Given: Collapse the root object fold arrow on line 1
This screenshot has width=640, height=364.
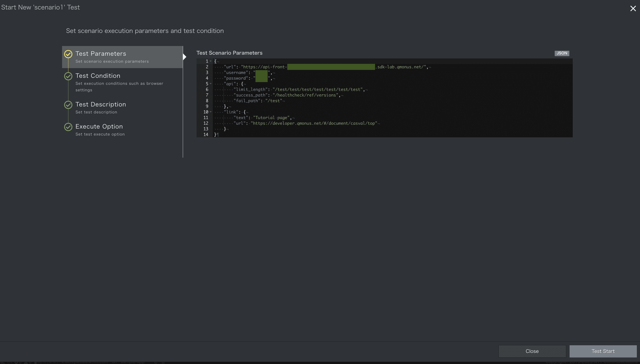Looking at the screenshot, I should pyautogui.click(x=211, y=61).
